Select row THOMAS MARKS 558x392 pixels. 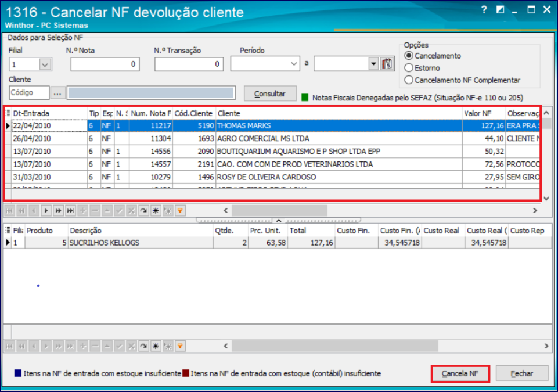(273, 125)
